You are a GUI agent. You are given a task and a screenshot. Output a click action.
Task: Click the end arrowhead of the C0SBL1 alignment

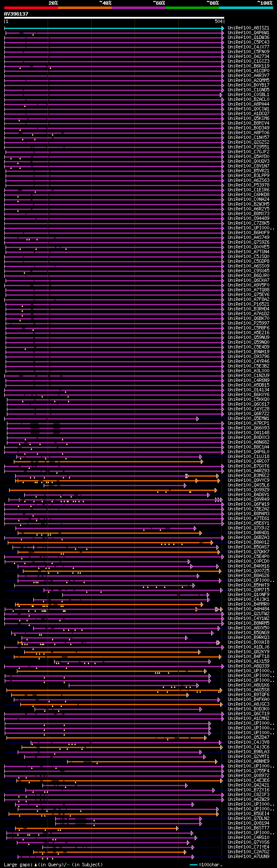pos(221,95)
